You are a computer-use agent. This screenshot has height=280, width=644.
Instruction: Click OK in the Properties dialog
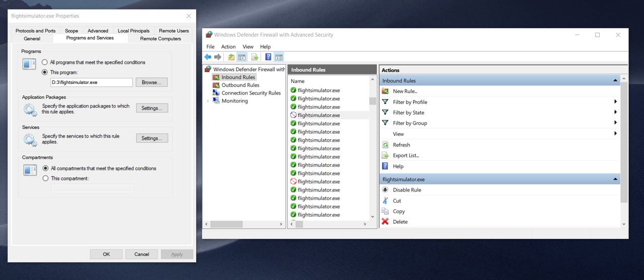tap(106, 254)
